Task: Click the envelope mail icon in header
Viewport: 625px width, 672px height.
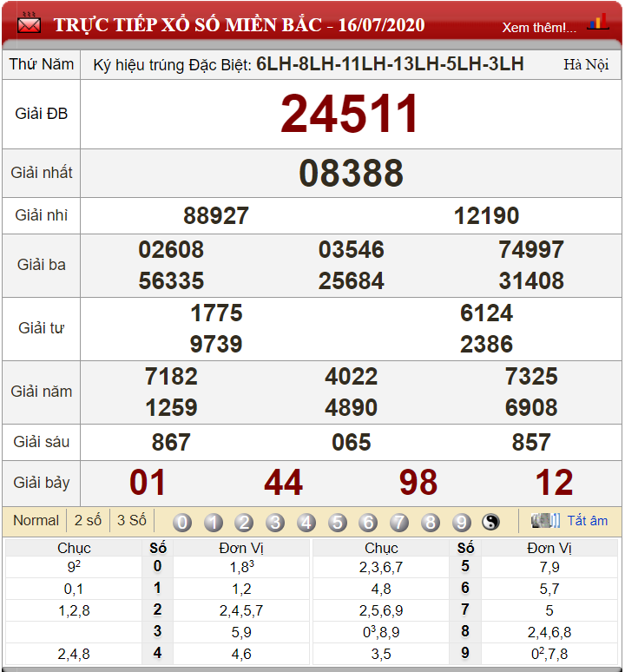Action: tap(30, 23)
